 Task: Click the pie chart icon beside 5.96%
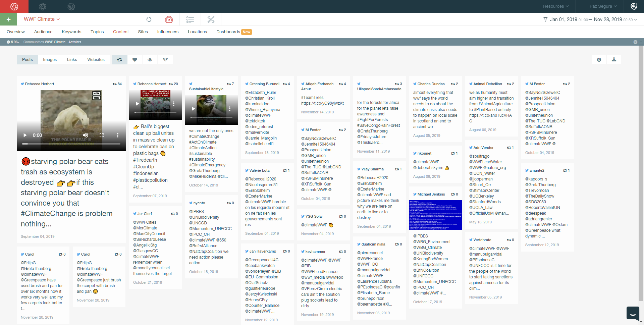8,42
